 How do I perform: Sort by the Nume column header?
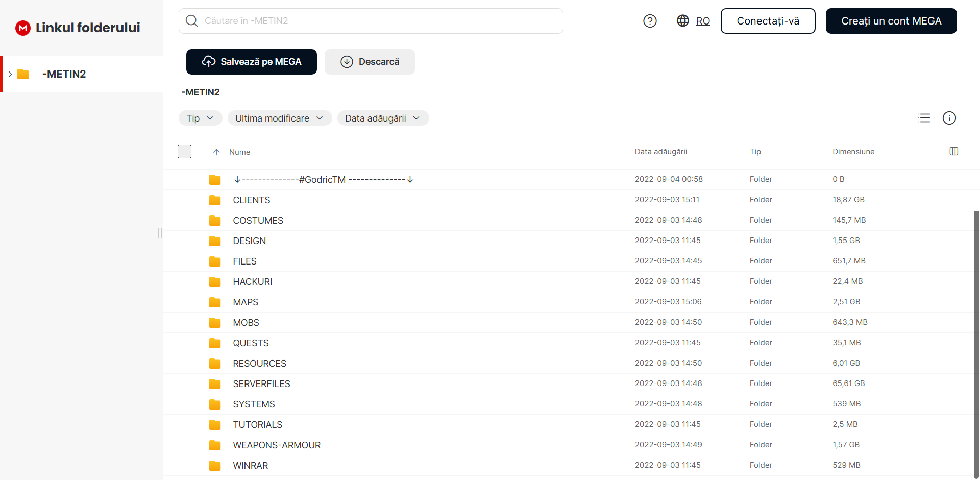point(239,152)
